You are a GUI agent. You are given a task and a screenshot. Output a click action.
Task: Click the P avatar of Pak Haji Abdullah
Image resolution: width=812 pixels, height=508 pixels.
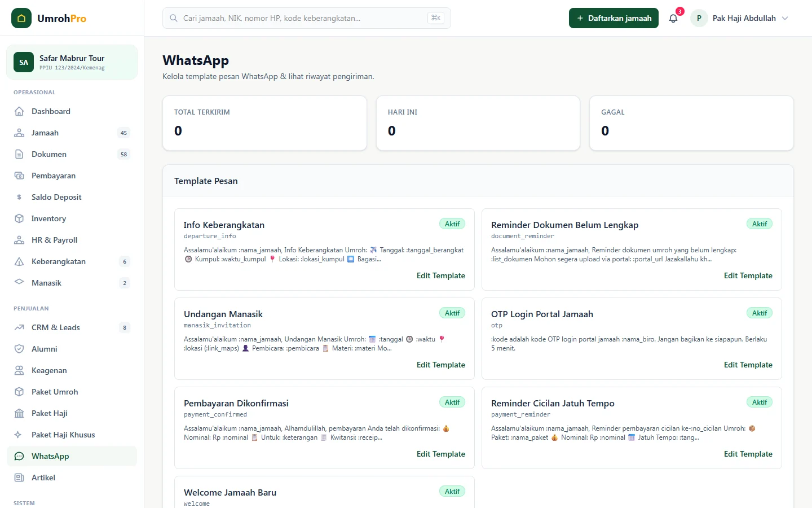click(x=699, y=18)
